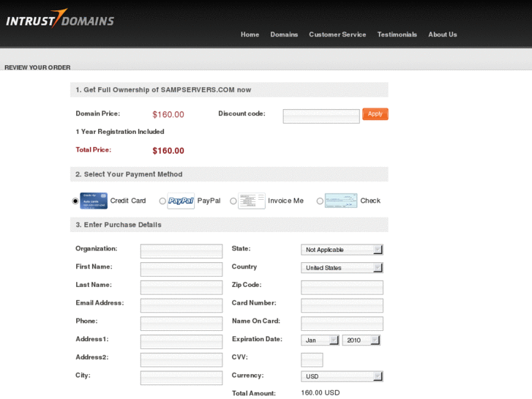
Task: Click the Intrust Domains logo
Action: tap(60, 18)
